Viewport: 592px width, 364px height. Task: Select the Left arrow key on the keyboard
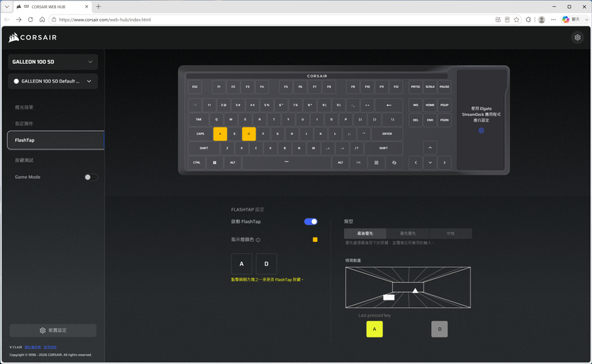click(416, 162)
